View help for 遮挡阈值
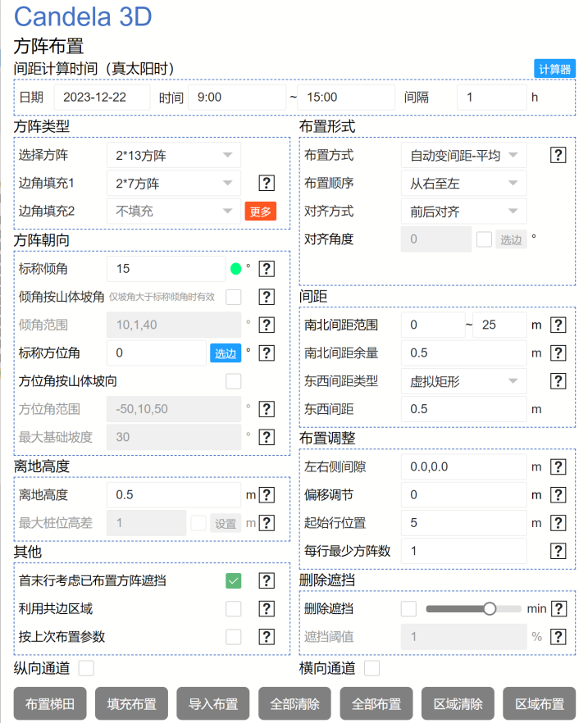The height and width of the screenshot is (723, 588). click(x=558, y=637)
